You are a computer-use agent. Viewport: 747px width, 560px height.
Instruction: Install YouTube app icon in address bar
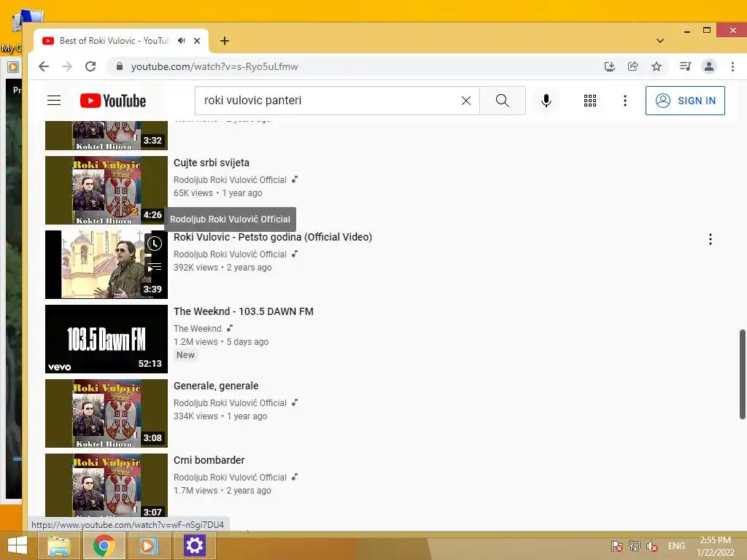click(x=609, y=66)
